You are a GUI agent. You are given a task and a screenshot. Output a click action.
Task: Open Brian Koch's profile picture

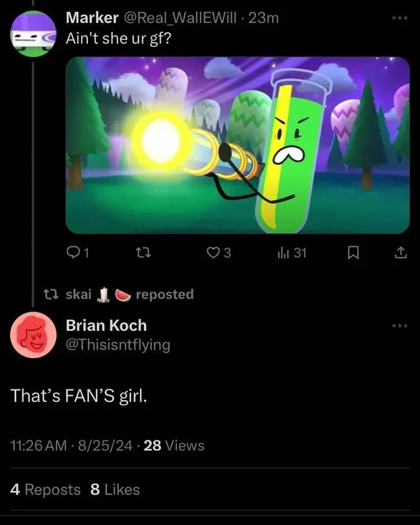pyautogui.click(x=33, y=335)
